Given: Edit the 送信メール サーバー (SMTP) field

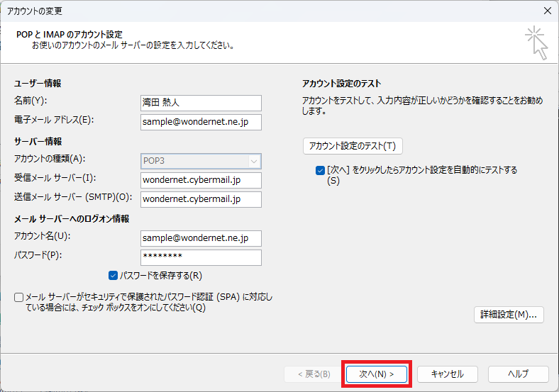Looking at the screenshot, I should [x=201, y=200].
